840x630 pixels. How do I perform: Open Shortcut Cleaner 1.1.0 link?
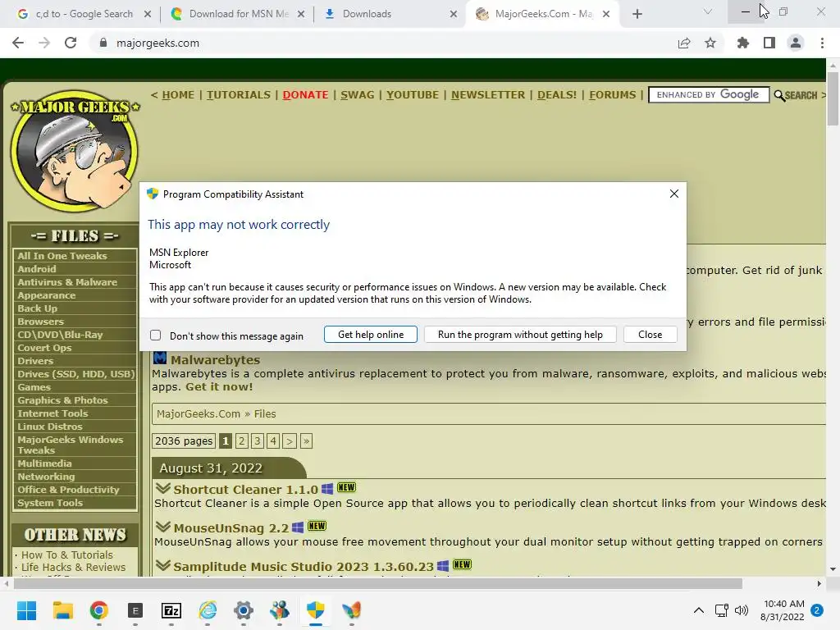(x=246, y=490)
